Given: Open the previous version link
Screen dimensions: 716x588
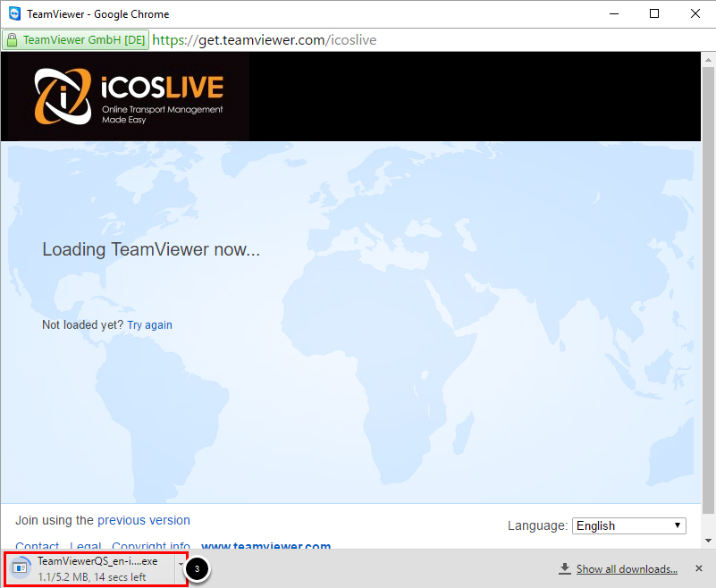Looking at the screenshot, I should coord(144,520).
